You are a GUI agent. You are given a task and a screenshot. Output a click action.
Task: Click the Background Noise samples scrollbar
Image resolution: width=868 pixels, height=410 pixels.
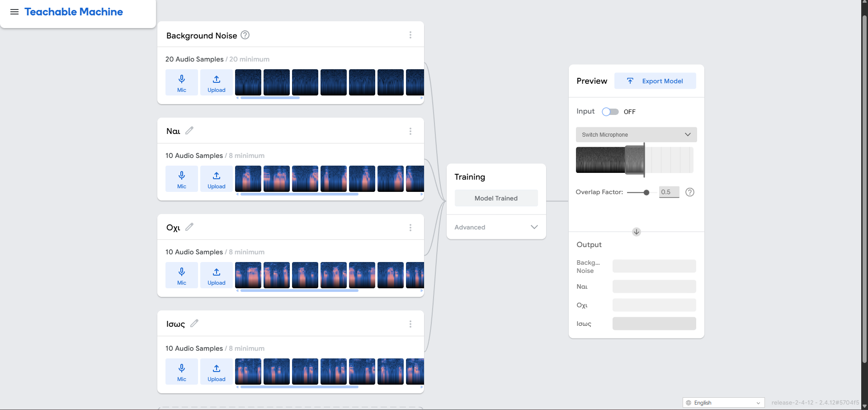click(x=270, y=98)
